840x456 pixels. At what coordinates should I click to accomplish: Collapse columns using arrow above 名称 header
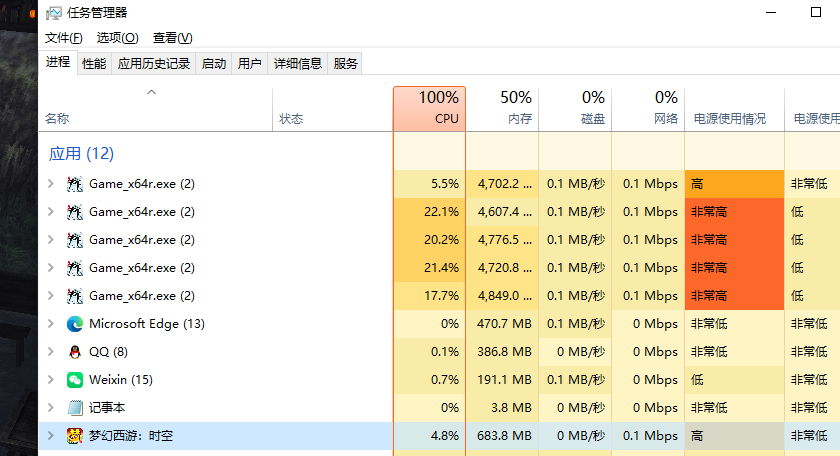tap(152, 92)
